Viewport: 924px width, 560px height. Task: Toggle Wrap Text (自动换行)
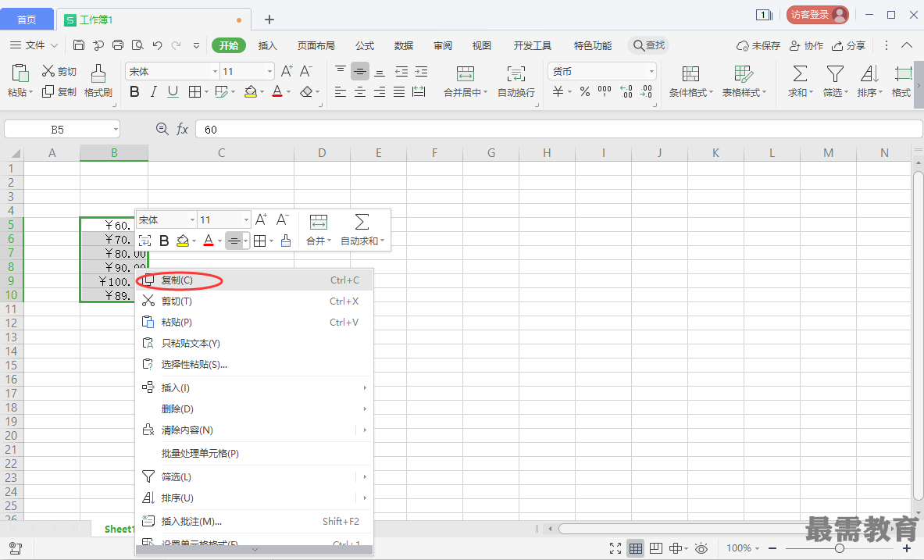pyautogui.click(x=516, y=80)
